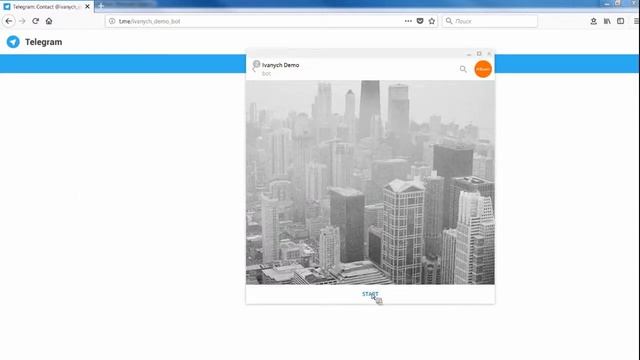Click the address bar URL t.me/ivanych_demo_bot
The height and width of the screenshot is (360, 640).
[149, 21]
